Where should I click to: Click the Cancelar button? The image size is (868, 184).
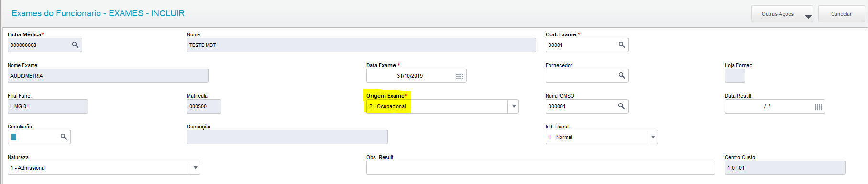coord(841,14)
